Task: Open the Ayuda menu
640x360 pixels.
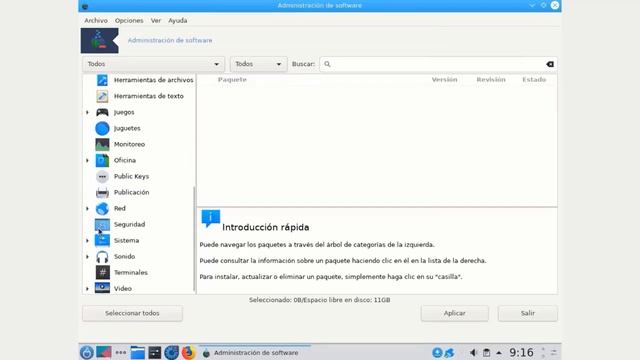Action: click(x=178, y=20)
